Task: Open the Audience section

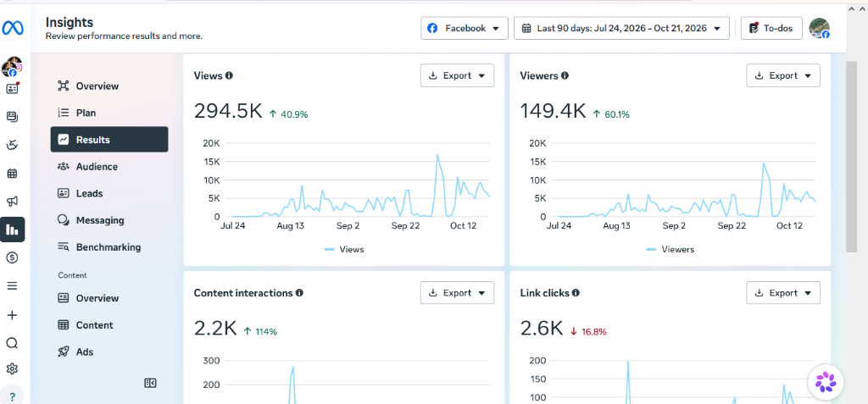Action: (109, 167)
